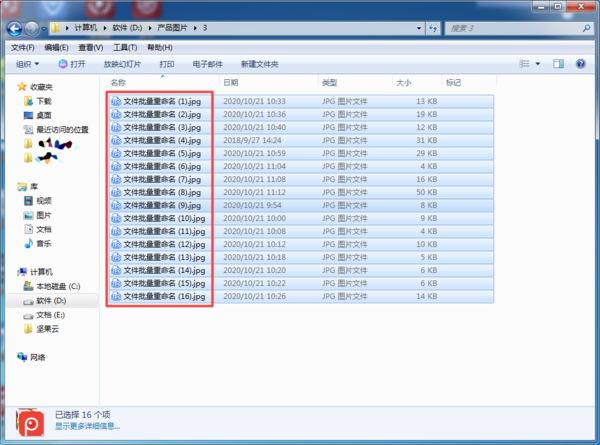The height and width of the screenshot is (445, 600).
Task: Sort by the 日期 column header
Action: (x=231, y=83)
